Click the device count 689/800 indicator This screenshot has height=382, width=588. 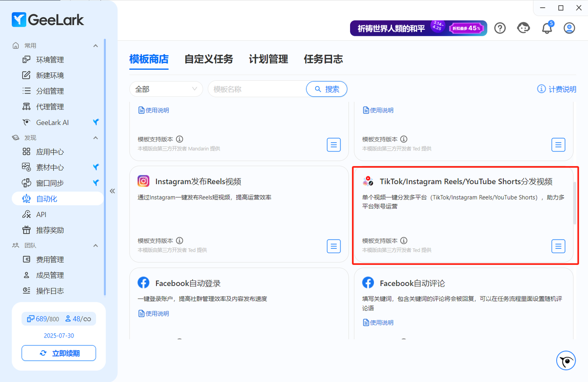tap(43, 319)
